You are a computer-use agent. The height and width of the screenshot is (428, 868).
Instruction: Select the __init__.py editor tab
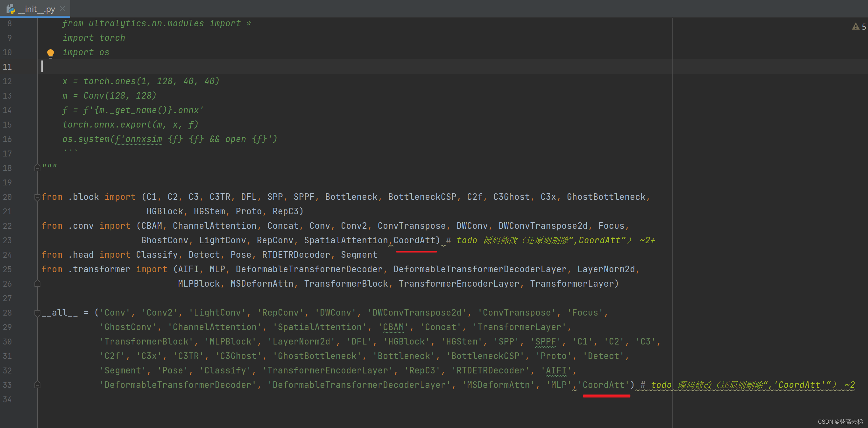(x=35, y=9)
